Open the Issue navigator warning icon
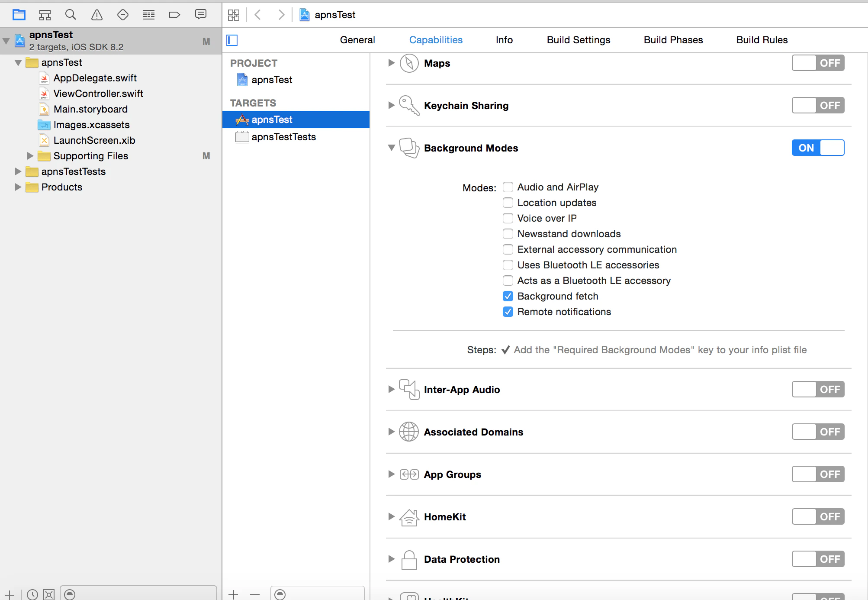Screen dimensions: 868x600 tap(97, 15)
